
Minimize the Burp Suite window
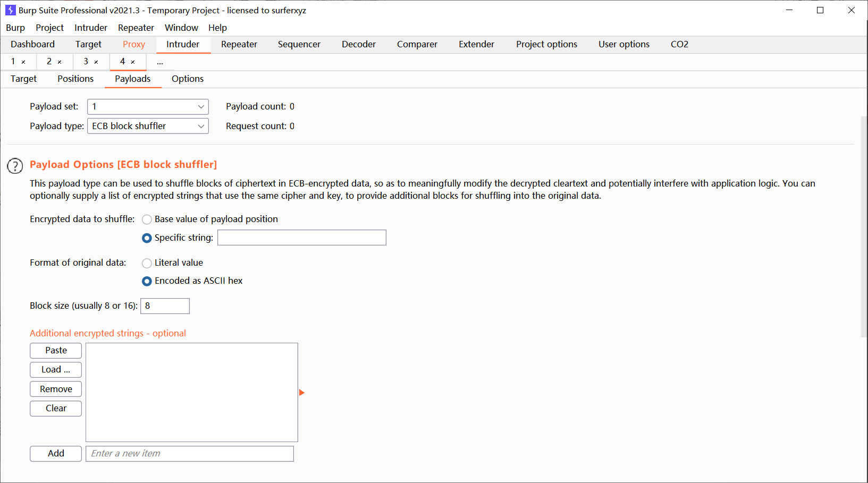point(789,10)
